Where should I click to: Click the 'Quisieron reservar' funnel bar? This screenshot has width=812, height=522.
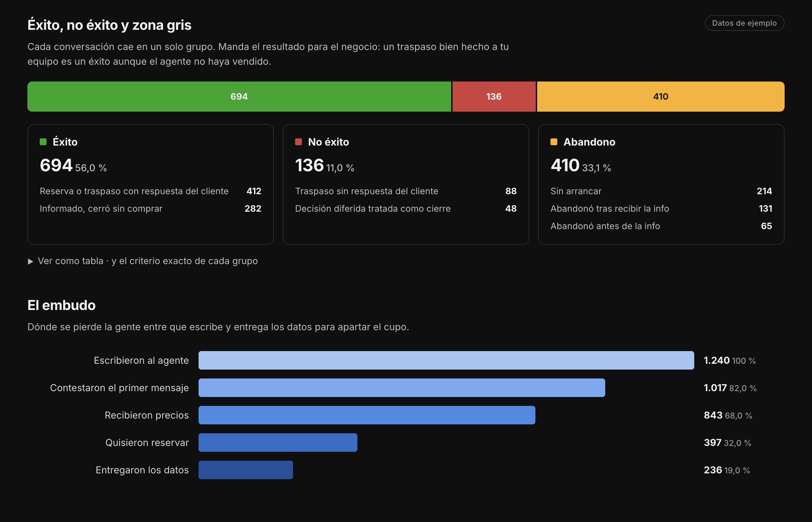point(278,443)
